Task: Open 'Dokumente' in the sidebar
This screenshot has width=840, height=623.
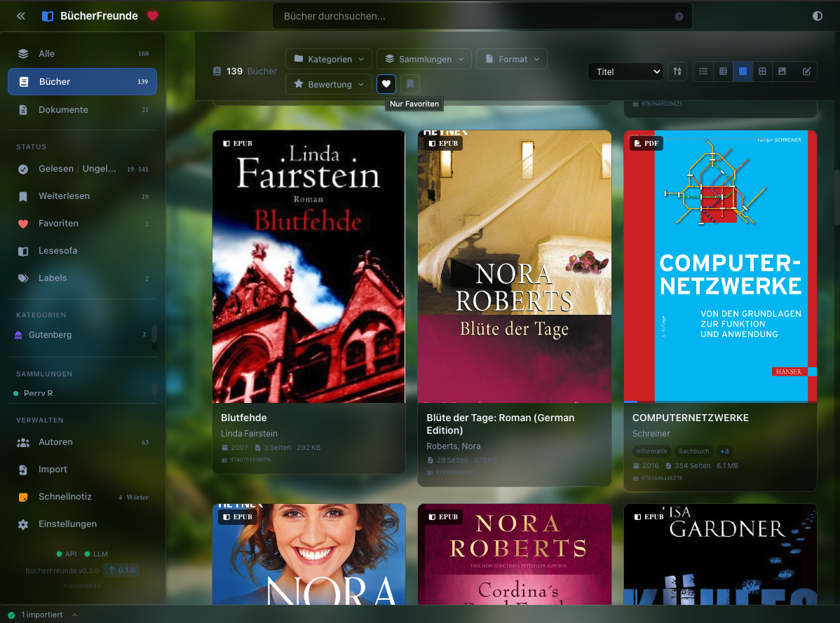Action: click(x=83, y=110)
